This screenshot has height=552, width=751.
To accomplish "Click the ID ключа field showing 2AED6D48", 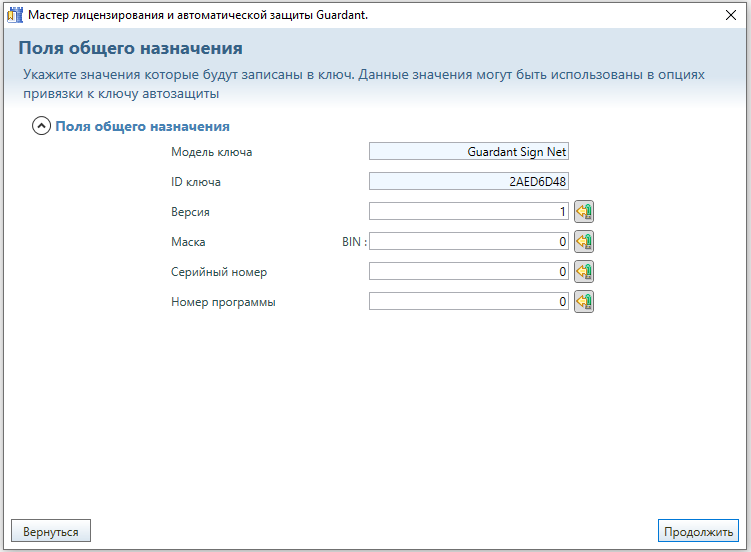I will (468, 182).
